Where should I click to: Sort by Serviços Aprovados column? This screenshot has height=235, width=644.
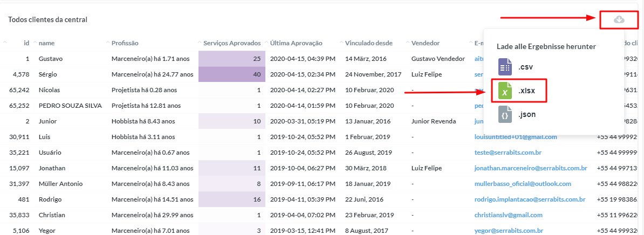coord(232,43)
